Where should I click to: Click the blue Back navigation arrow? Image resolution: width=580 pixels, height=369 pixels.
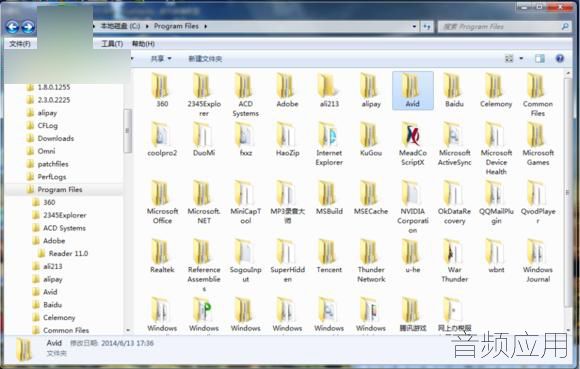12,27
